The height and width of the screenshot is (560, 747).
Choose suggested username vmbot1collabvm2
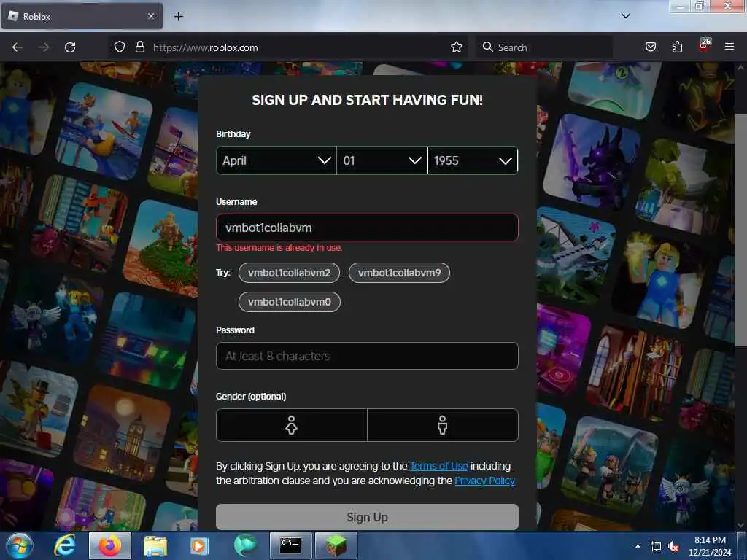coord(289,273)
